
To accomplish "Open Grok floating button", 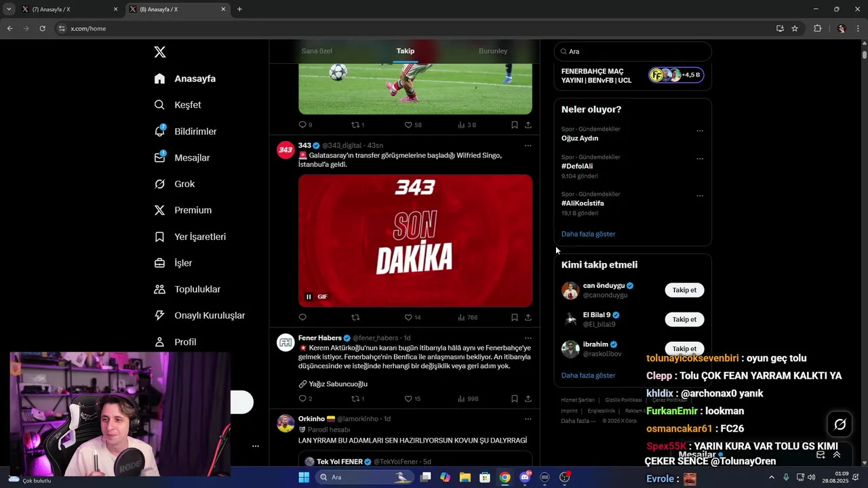I will pos(840,424).
